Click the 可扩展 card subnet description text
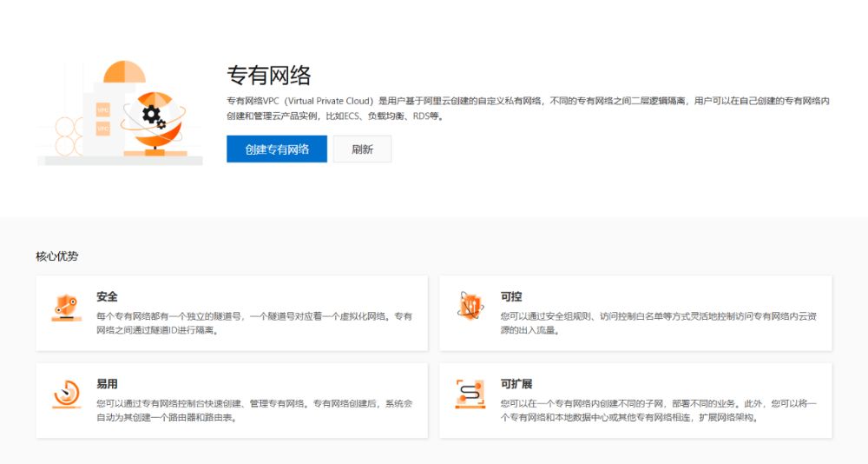 tap(658, 409)
